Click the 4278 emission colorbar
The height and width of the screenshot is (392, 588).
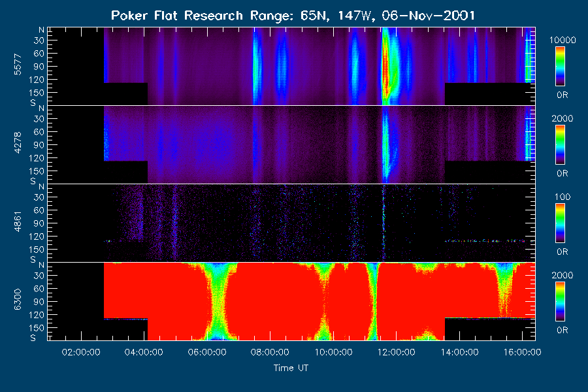(x=560, y=145)
